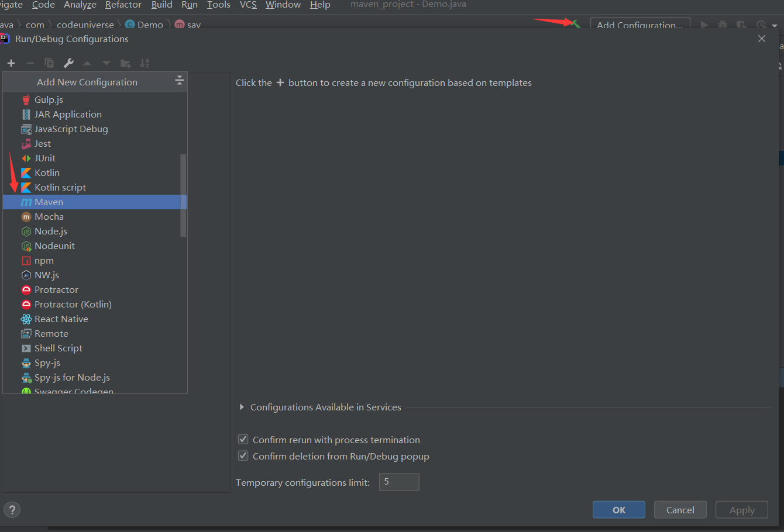Click the codeuniverse breadcrumb
The image size is (784, 532).
coord(85,25)
